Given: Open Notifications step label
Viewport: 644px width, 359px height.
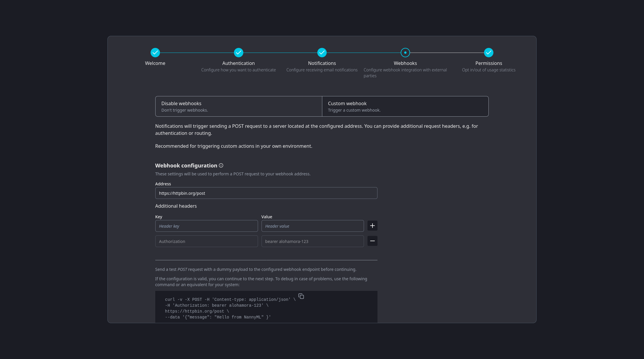Looking at the screenshot, I should [x=322, y=63].
